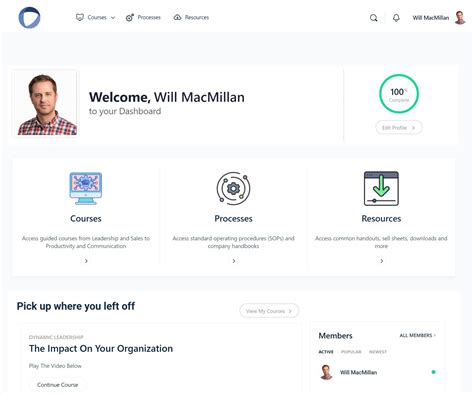474x394 pixels.
Task: Click the Courses card description text
Action: (86, 242)
